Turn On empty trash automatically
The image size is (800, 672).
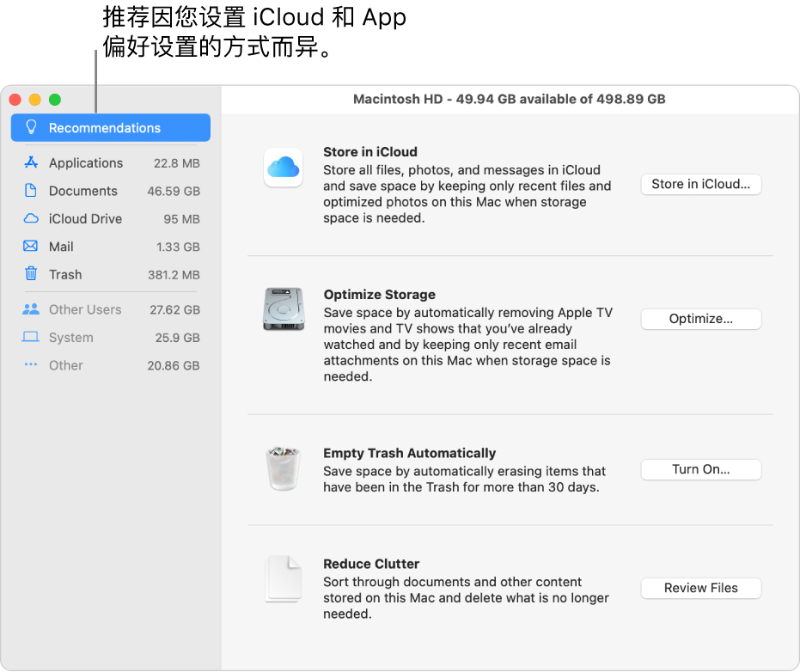700,469
